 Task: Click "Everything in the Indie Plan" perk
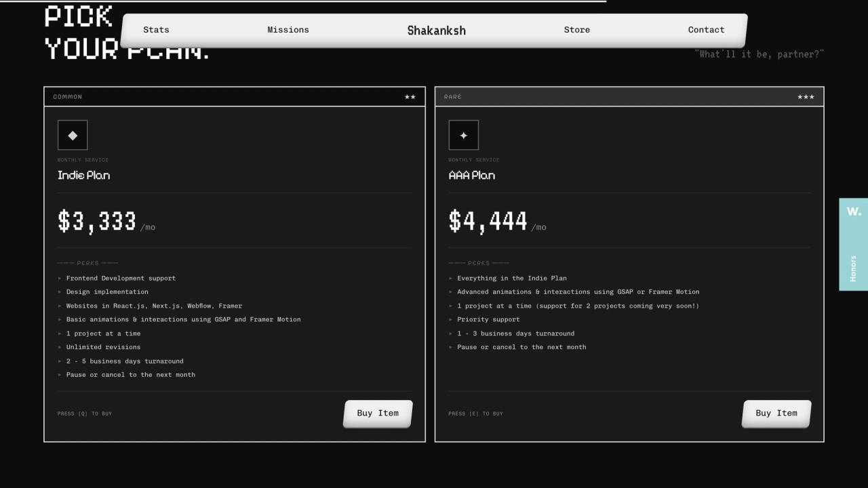pyautogui.click(x=512, y=279)
